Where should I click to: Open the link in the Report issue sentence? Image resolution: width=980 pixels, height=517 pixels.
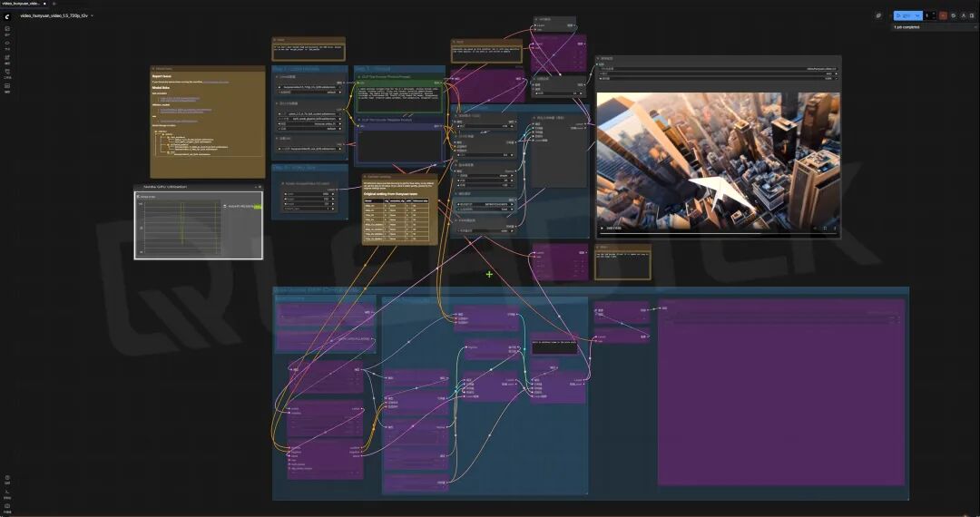[x=216, y=83]
